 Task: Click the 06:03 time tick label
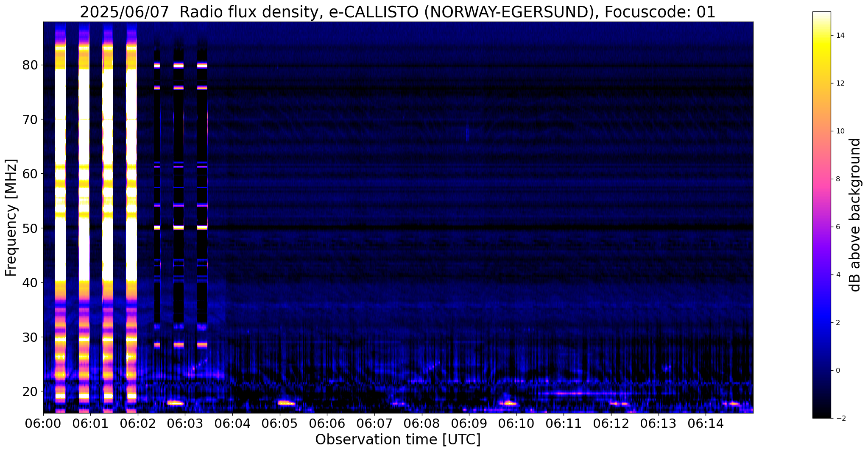point(185,424)
